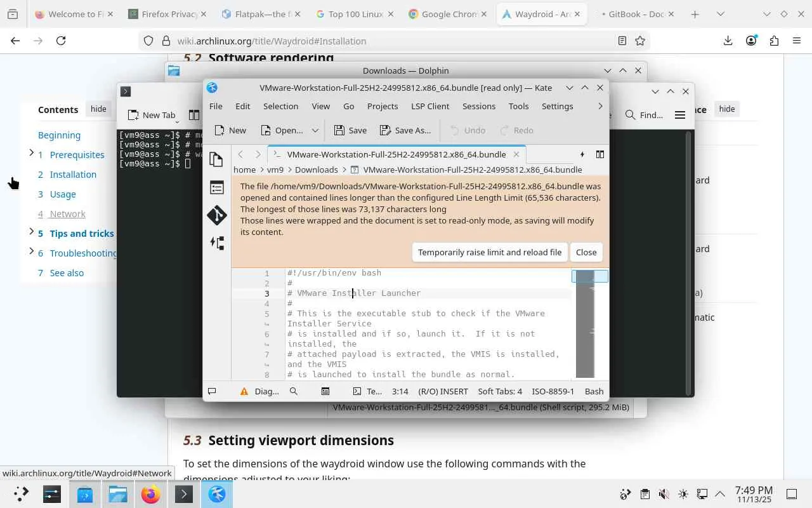
Task: Click Save in the Kate toolbar
Action: tap(350, 130)
